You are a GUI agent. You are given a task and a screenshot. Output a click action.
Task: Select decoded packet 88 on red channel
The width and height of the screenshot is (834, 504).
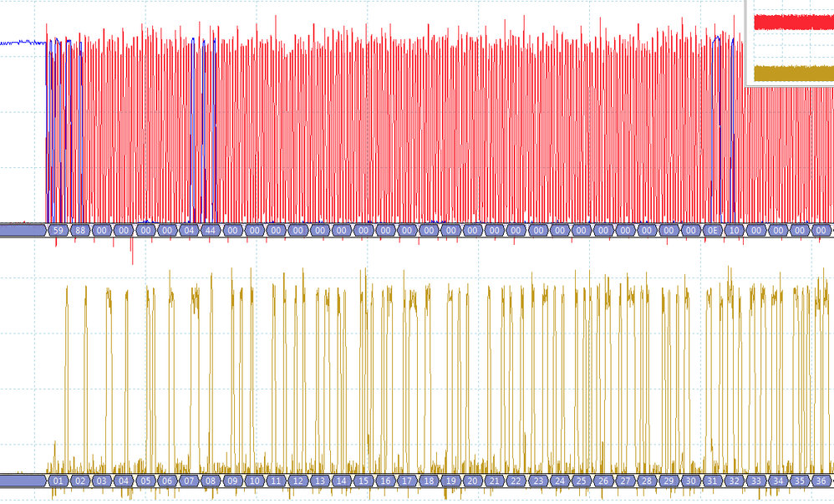[x=79, y=231]
